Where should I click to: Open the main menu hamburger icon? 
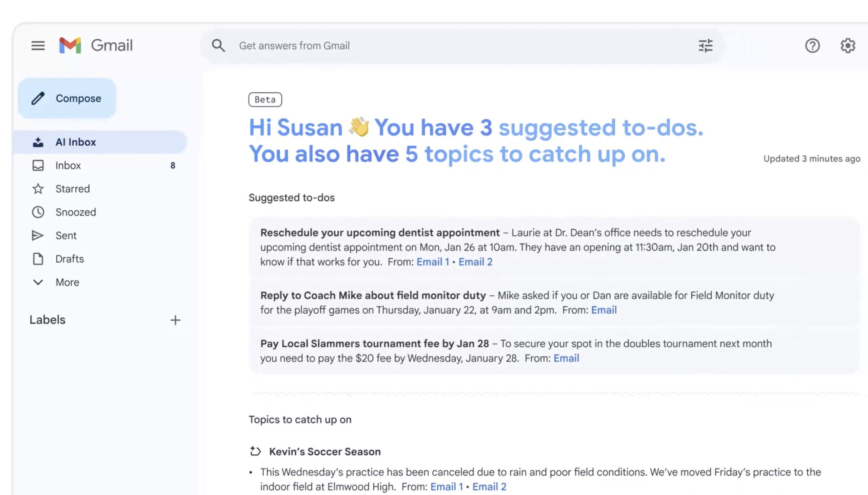pos(38,45)
